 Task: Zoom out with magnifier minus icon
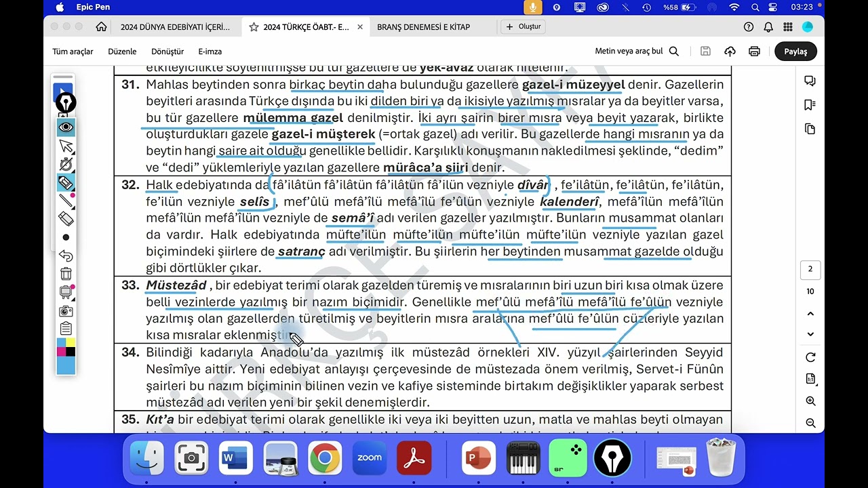point(810,423)
